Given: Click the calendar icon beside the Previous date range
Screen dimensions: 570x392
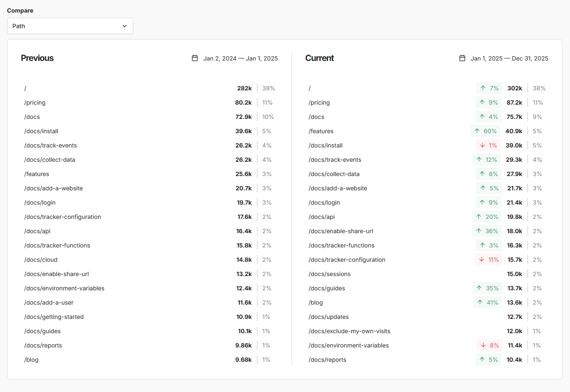Looking at the screenshot, I should pos(195,58).
